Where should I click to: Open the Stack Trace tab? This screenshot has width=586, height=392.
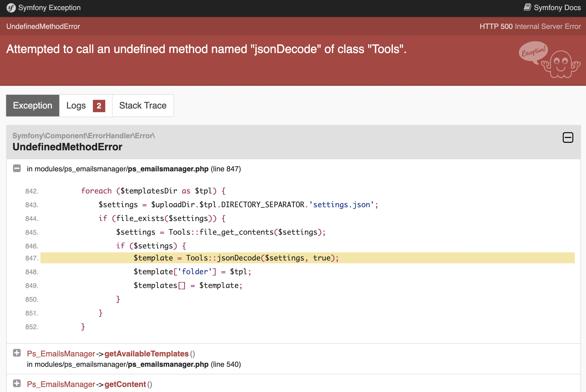tap(143, 106)
